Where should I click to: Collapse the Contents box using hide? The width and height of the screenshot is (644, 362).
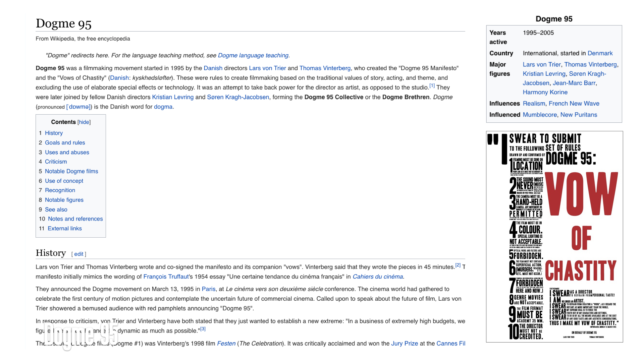[x=84, y=122]
